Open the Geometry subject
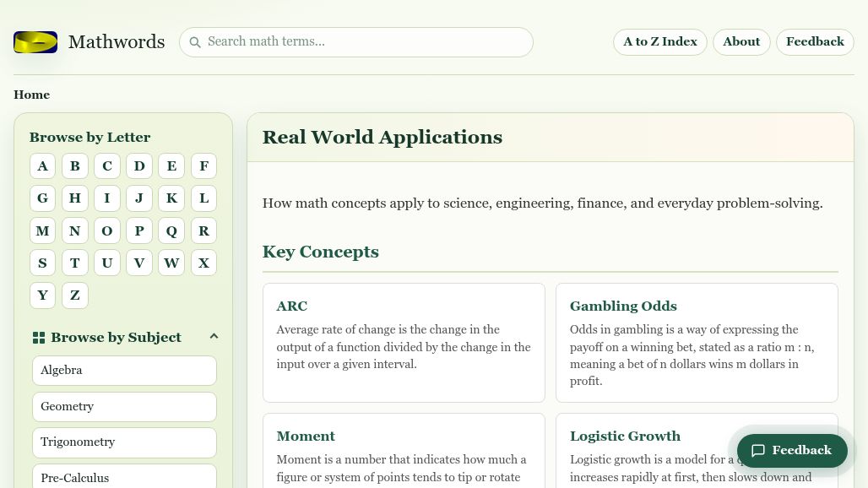The width and height of the screenshot is (868, 488). (x=124, y=407)
